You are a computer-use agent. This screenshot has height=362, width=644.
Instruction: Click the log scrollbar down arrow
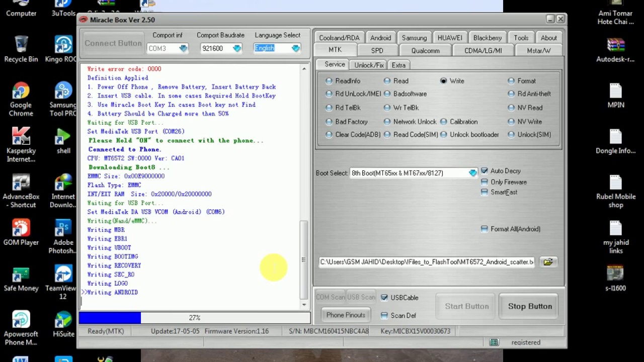pyautogui.click(x=303, y=305)
